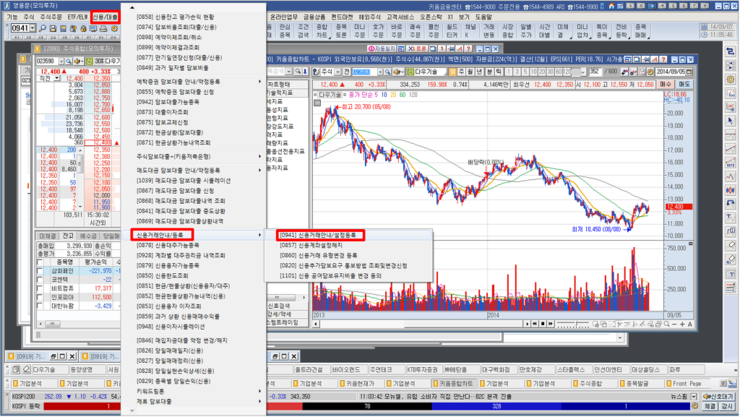The width and height of the screenshot is (740, 417).
Task: Toggle the checkbox for 코엔텍 row
Action: [x=40, y=280]
